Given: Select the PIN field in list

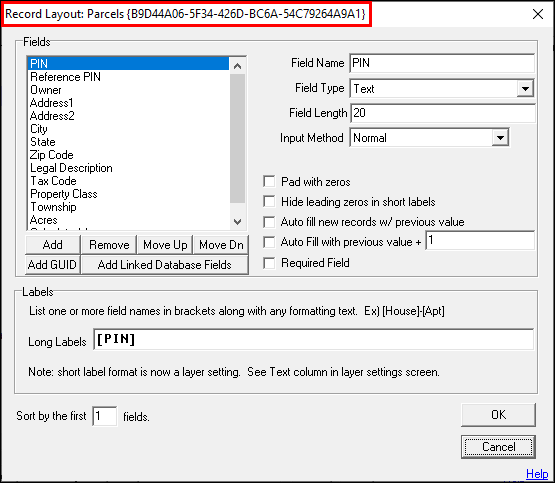Looking at the screenshot, I should coord(128,64).
